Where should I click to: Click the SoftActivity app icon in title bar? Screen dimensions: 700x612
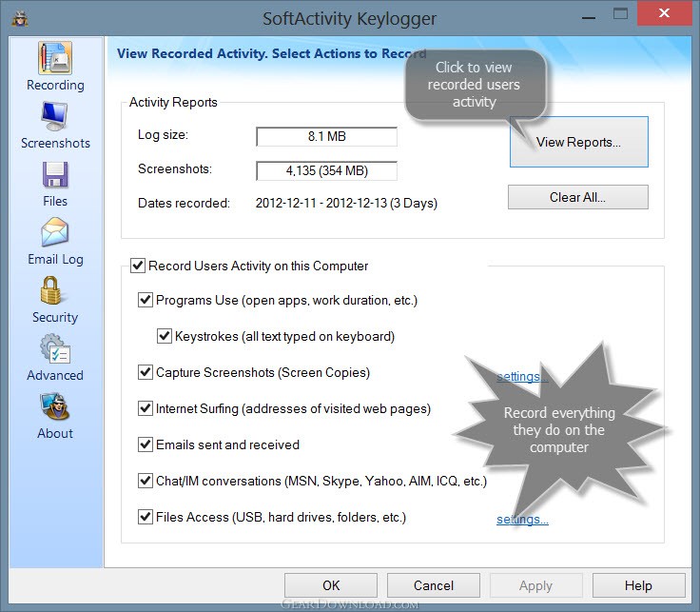click(x=20, y=18)
